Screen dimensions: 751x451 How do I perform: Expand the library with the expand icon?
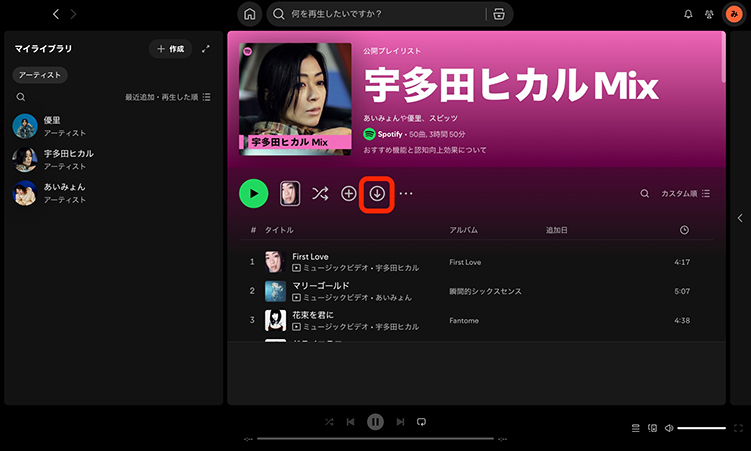(x=205, y=49)
